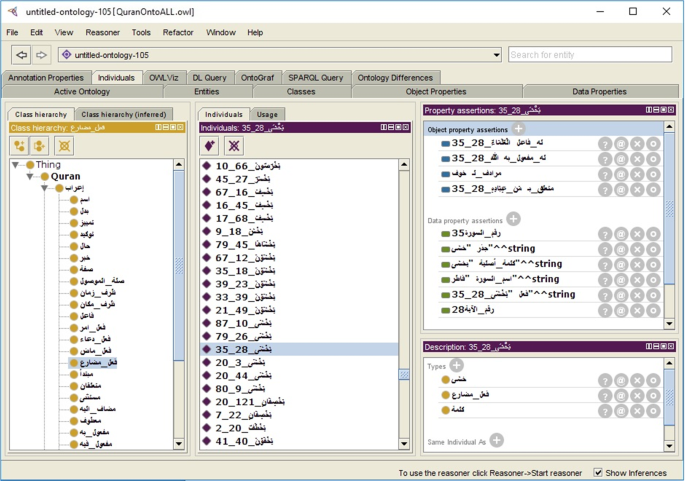685x481 pixels.
Task: Edit the data assertion row starting with 28
Action: pos(654,311)
